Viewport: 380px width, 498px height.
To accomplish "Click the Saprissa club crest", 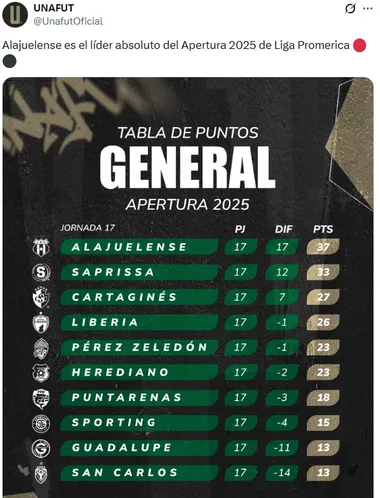I will click(41, 272).
